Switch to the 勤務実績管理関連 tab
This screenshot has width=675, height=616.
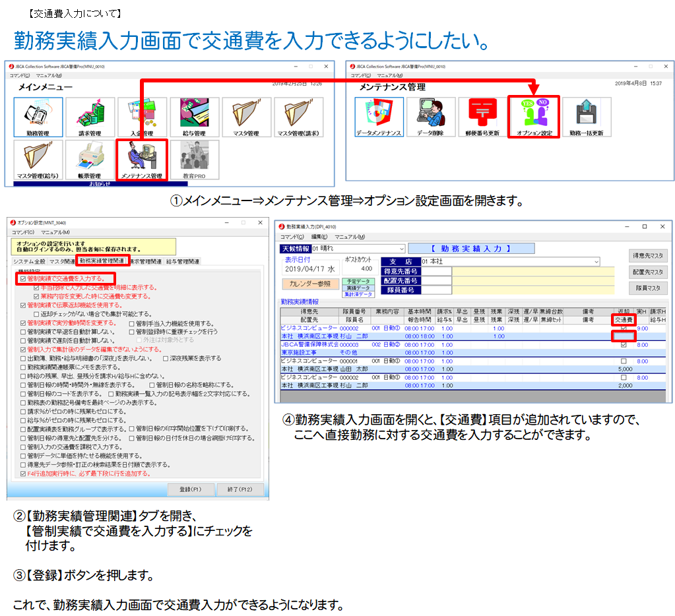pyautogui.click(x=102, y=261)
